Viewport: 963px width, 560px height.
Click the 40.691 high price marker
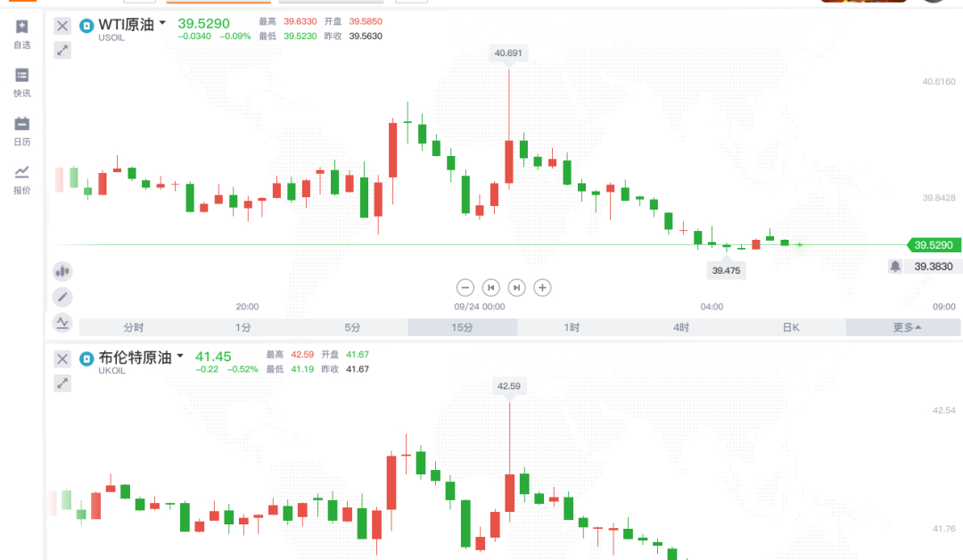coord(509,54)
